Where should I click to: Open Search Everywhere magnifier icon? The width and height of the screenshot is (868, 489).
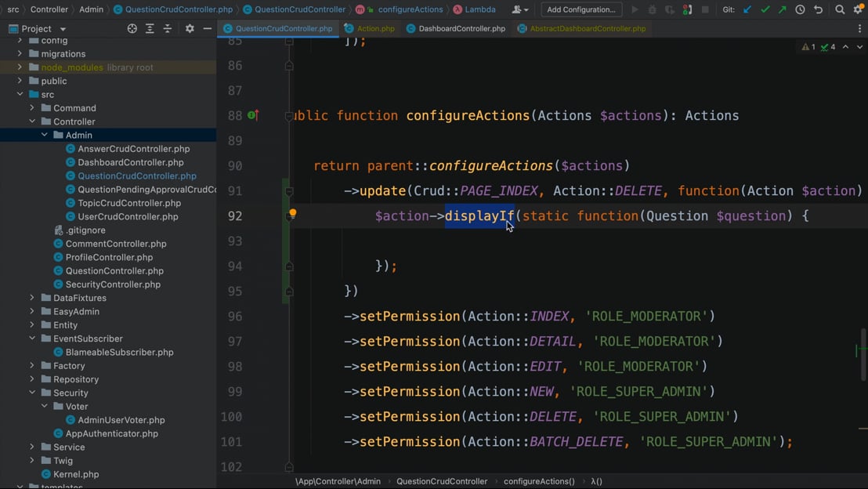coord(840,9)
